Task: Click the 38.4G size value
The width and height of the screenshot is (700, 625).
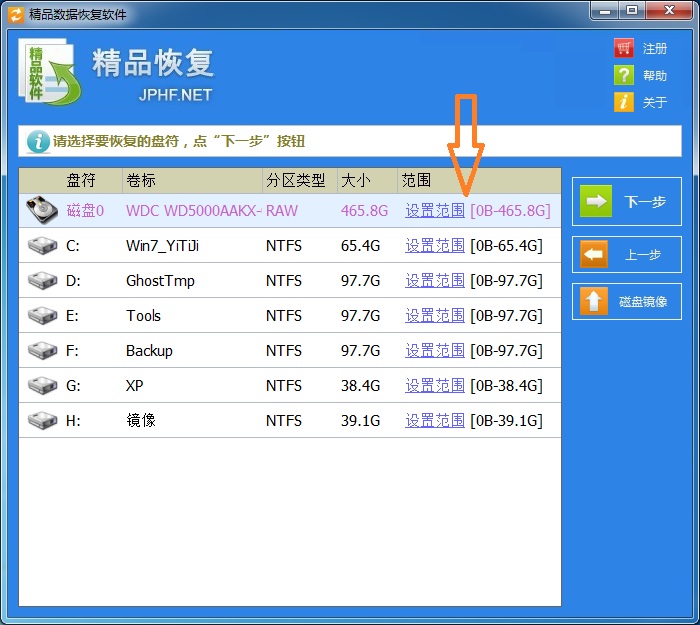Action: (x=360, y=385)
